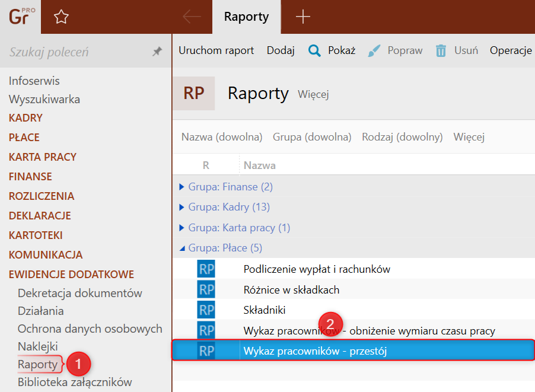Select Raporty in the sidebar

tap(37, 364)
